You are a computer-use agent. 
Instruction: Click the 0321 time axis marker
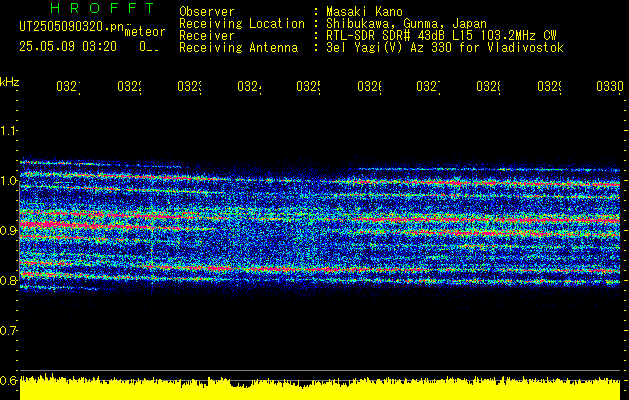68,87
